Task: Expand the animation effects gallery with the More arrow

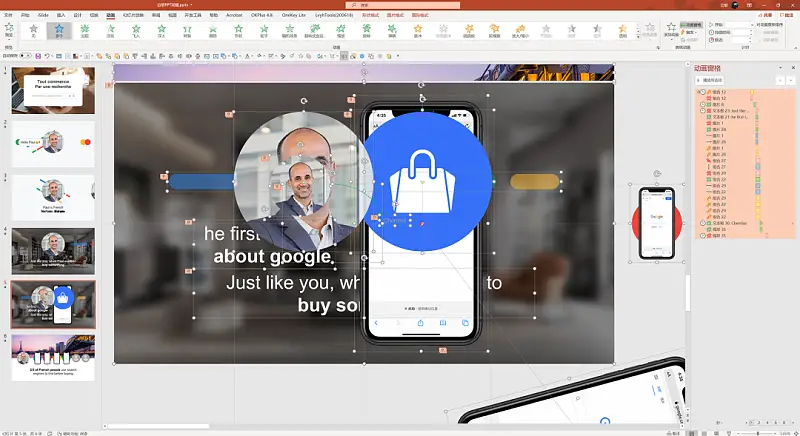Action: (x=638, y=38)
